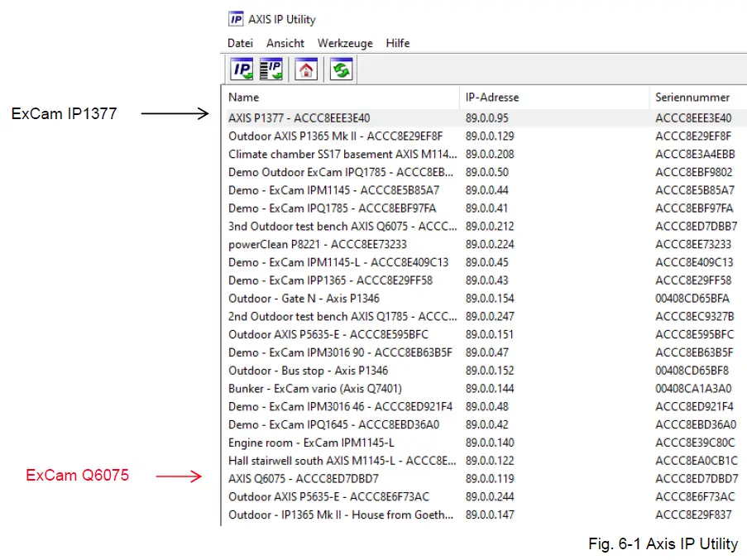
Task: Open the Werkzeuge menu
Action: [345, 43]
